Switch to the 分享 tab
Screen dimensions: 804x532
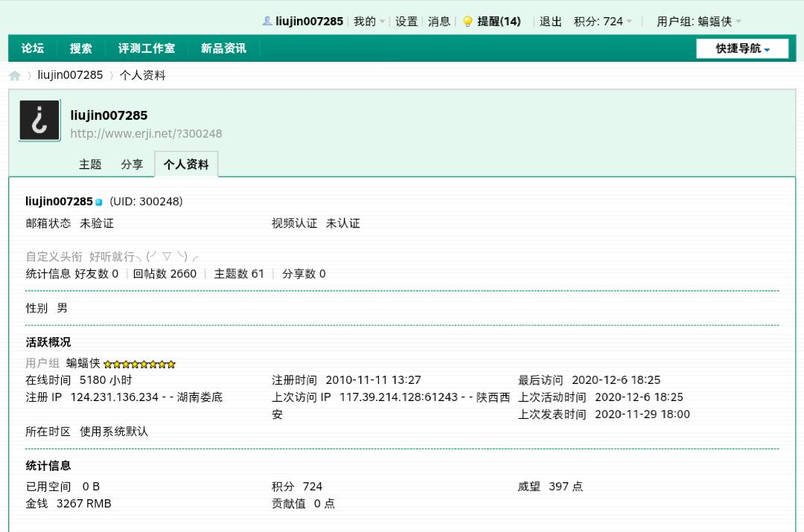(x=132, y=164)
